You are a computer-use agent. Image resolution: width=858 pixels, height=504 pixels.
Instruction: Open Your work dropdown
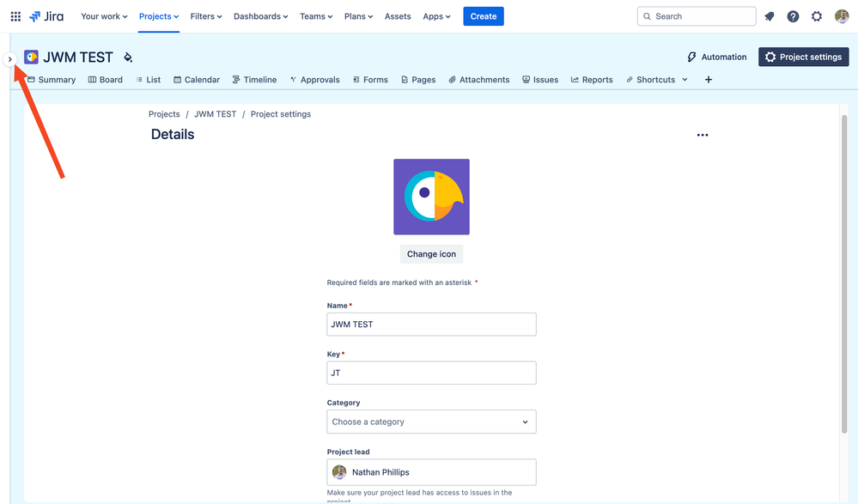click(x=104, y=16)
